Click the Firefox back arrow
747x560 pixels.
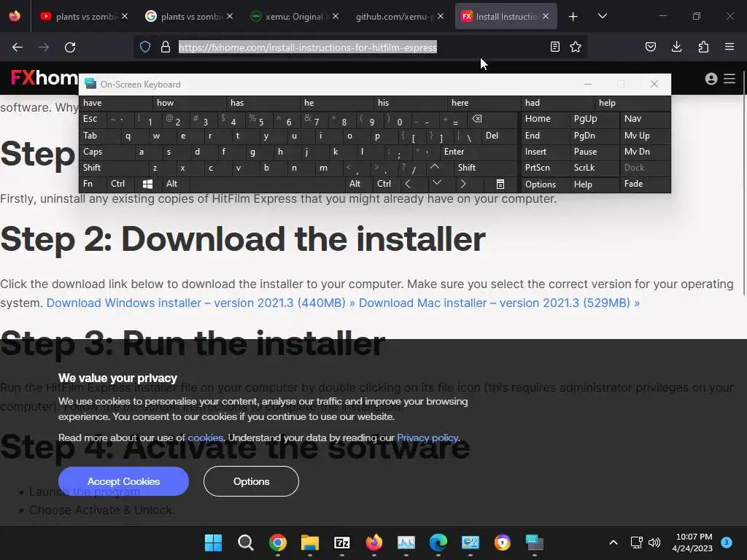click(x=18, y=47)
